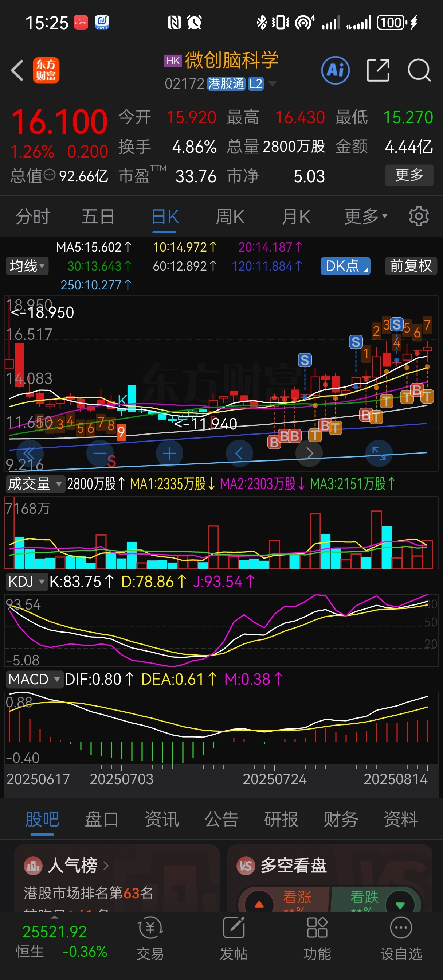Tap the 20250724 date on timeline
443x980 pixels.
click(275, 779)
